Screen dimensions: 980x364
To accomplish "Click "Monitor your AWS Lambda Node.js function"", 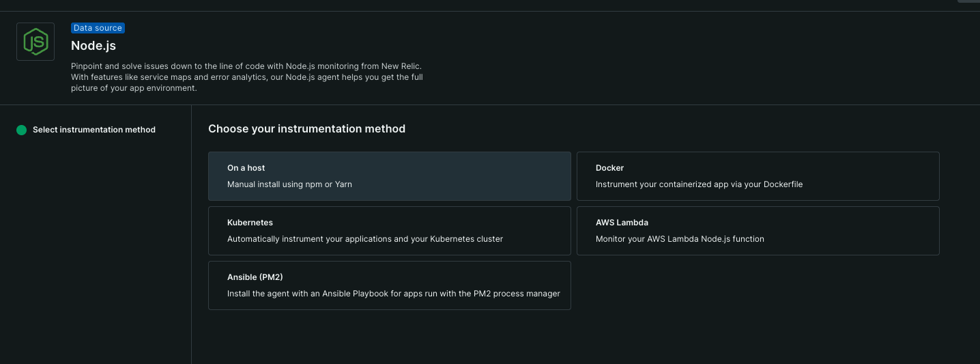I will [x=680, y=239].
